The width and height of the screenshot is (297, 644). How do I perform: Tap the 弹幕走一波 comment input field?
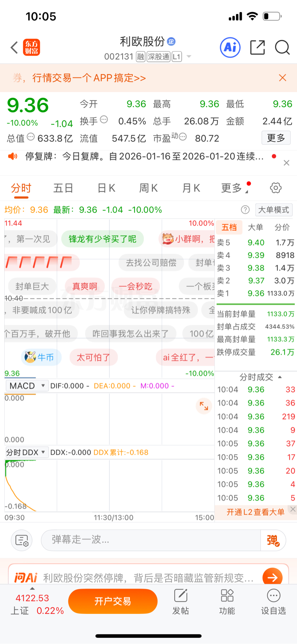[x=151, y=540]
